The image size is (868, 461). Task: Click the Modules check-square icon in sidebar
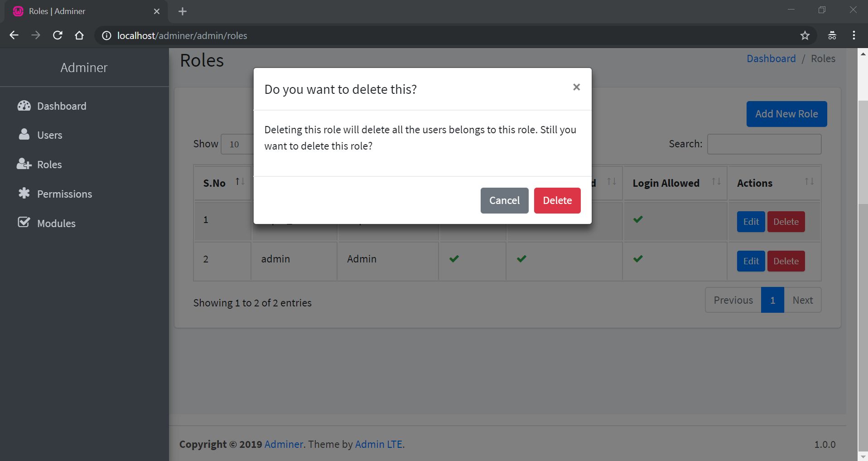point(24,223)
